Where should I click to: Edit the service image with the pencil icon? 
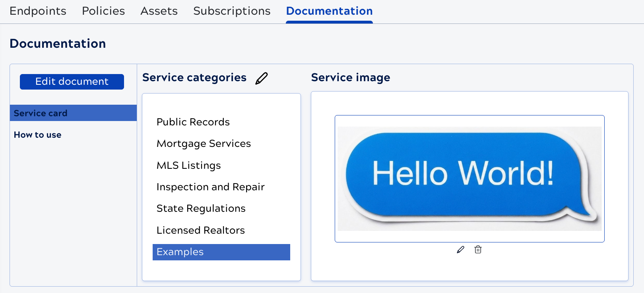[461, 250]
